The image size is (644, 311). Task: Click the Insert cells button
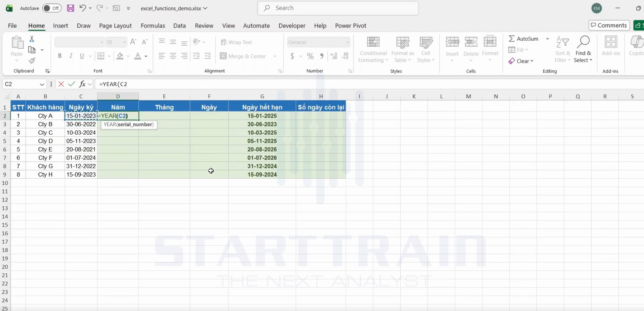click(x=452, y=49)
